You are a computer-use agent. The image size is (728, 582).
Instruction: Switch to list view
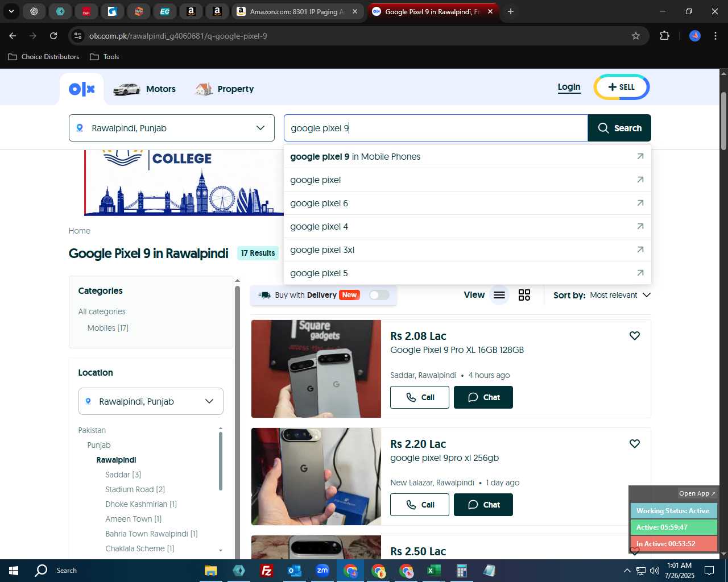499,295
